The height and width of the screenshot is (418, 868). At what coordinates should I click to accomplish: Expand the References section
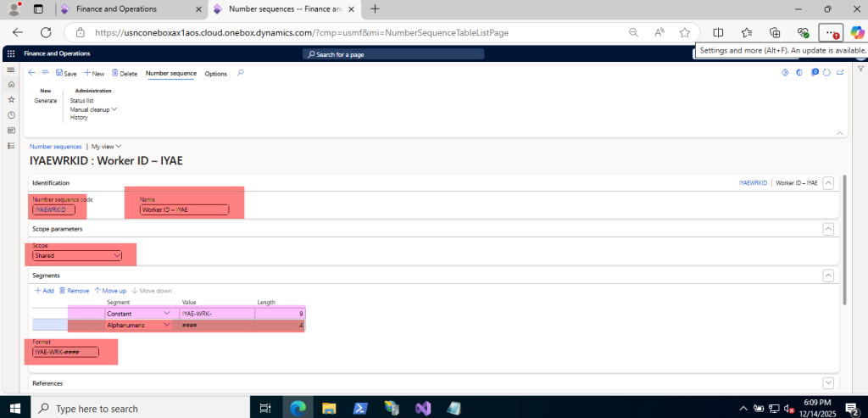pyautogui.click(x=828, y=383)
